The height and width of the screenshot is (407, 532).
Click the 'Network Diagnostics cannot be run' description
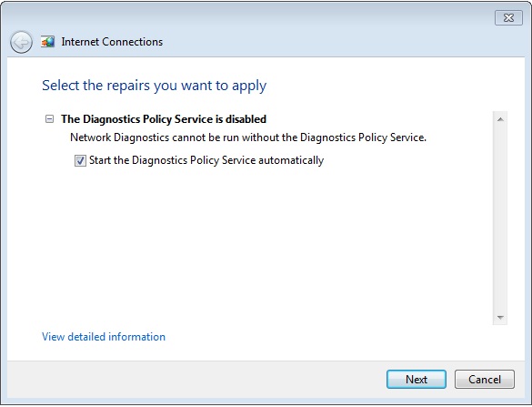pos(248,137)
